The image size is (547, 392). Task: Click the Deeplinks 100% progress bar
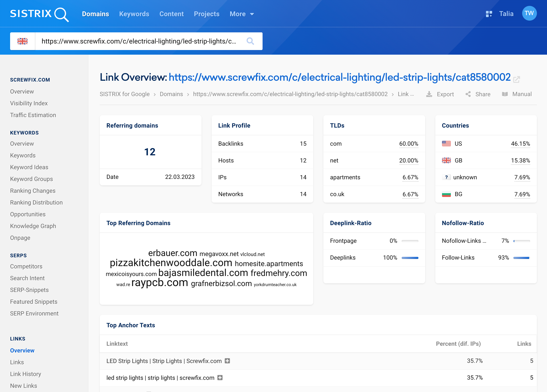(x=410, y=258)
